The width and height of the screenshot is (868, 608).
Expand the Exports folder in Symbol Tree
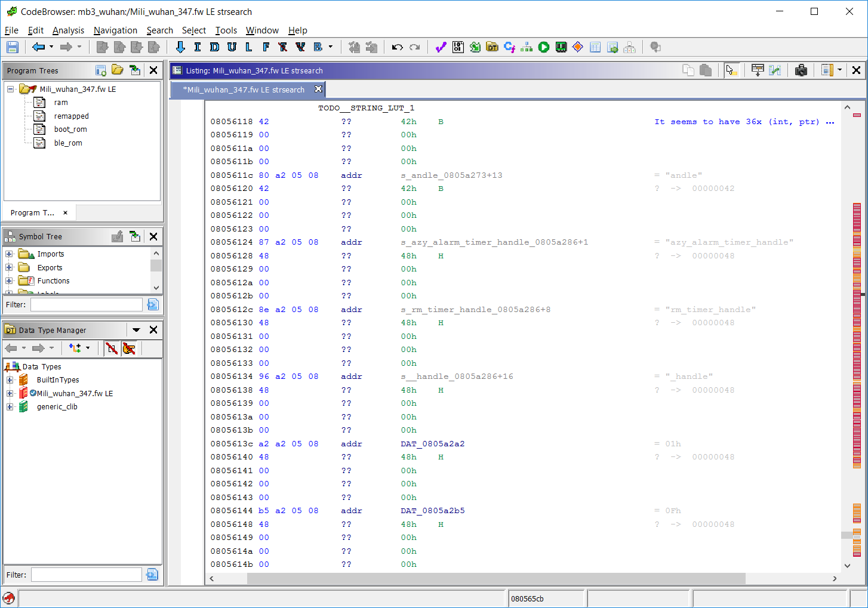pos(9,267)
